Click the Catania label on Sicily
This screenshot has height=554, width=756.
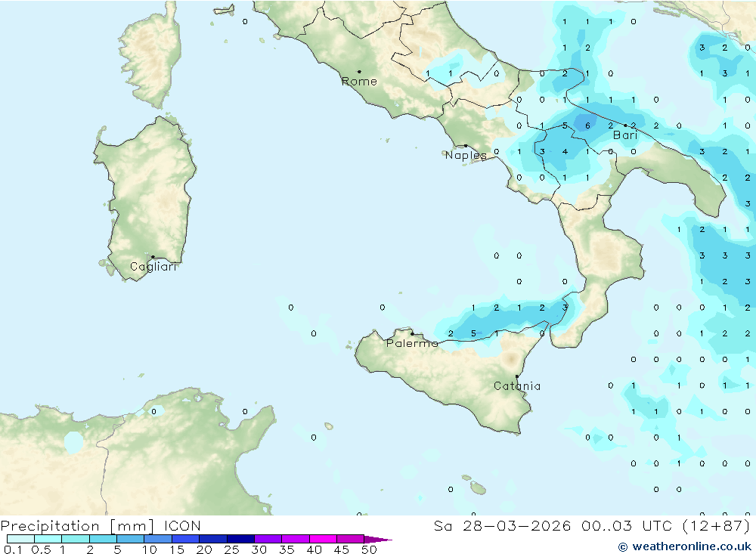click(x=517, y=385)
